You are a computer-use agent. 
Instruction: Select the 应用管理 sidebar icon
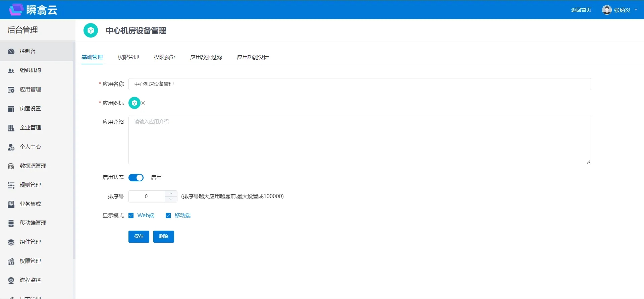click(11, 89)
